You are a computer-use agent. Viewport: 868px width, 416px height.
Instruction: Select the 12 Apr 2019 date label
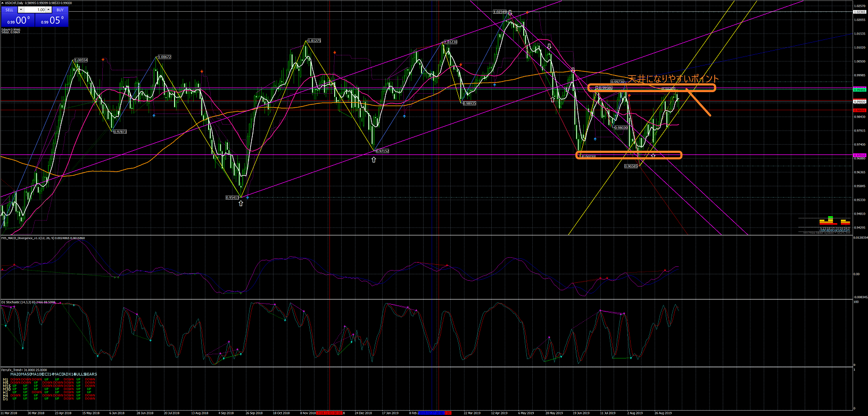click(500, 413)
